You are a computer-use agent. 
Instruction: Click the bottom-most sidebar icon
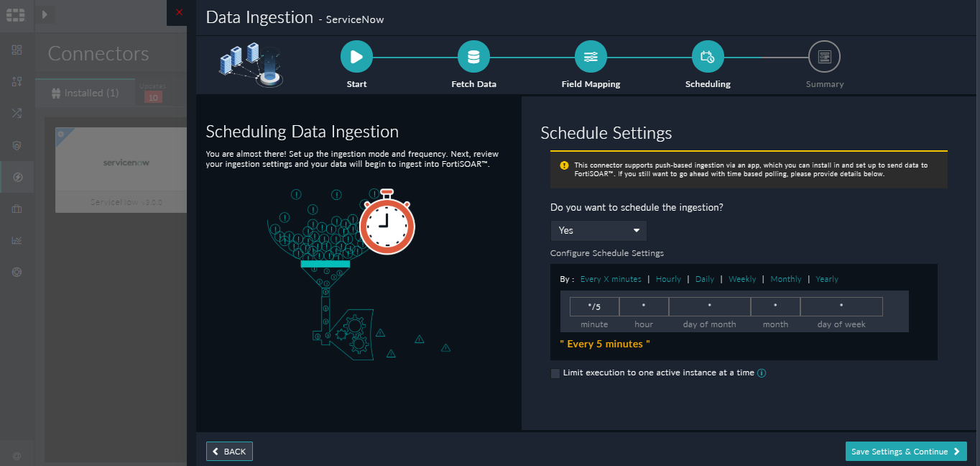(x=17, y=456)
